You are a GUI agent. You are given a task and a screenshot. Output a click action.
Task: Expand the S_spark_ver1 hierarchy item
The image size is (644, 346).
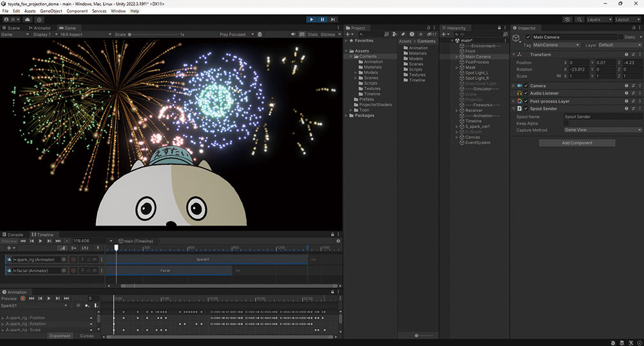[458, 126]
